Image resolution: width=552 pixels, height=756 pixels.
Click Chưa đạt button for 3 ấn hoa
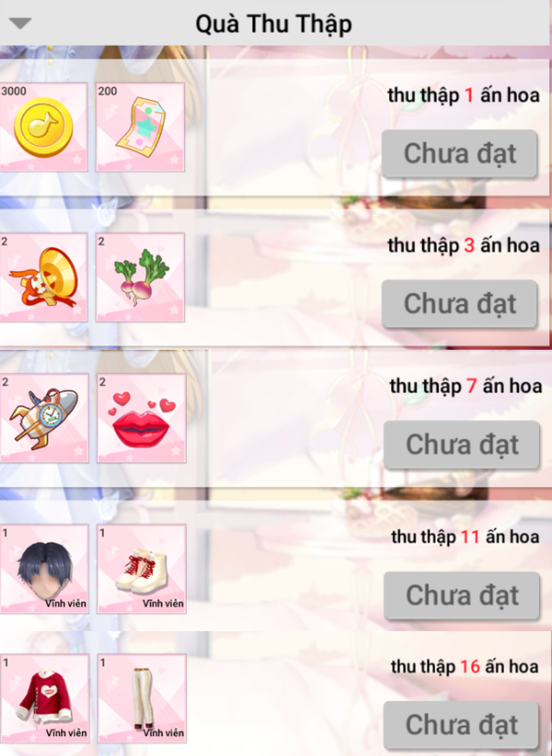pos(459,304)
